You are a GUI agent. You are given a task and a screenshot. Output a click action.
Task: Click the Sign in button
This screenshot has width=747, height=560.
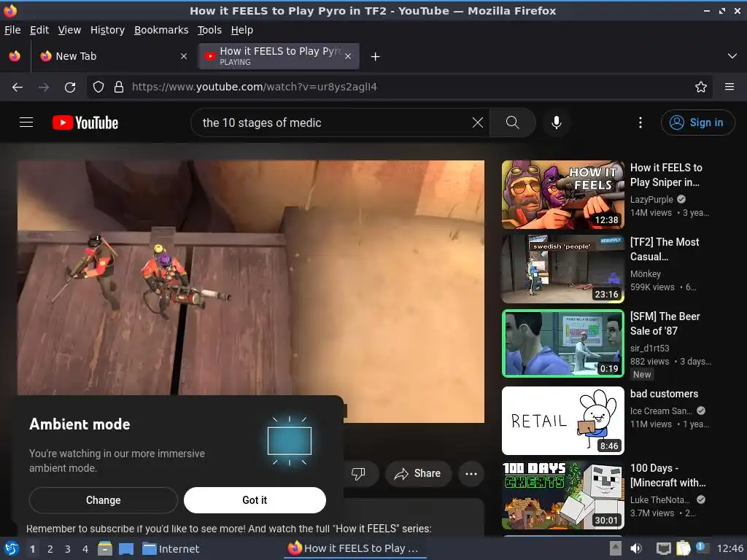point(697,122)
